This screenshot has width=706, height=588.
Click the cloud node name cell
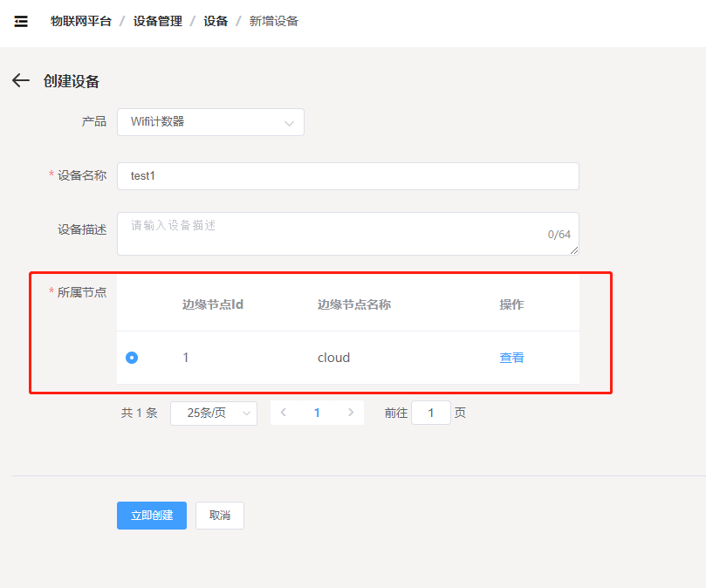(333, 358)
